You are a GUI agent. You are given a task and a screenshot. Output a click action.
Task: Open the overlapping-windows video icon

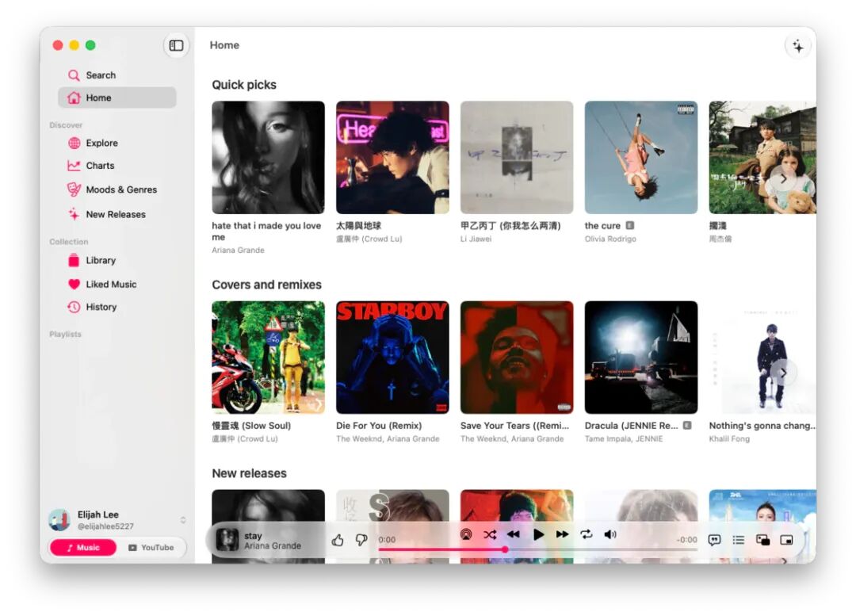(762, 540)
